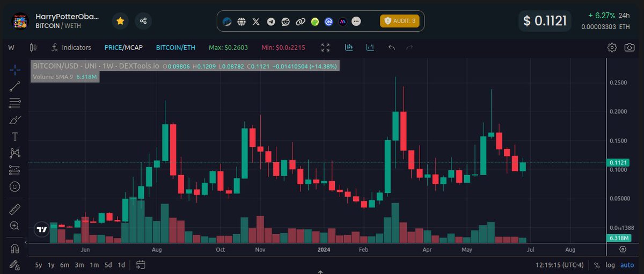Click the 12:19:15 (UTC-4) timezone selector
Image resolution: width=644 pixels, height=274 pixels.
click(561, 265)
